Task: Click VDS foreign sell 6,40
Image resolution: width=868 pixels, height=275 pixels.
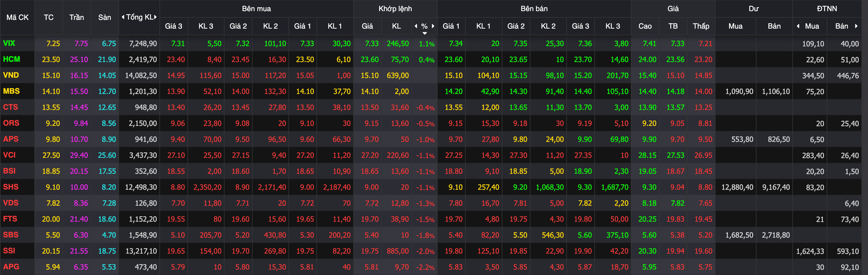Action: pos(852,203)
